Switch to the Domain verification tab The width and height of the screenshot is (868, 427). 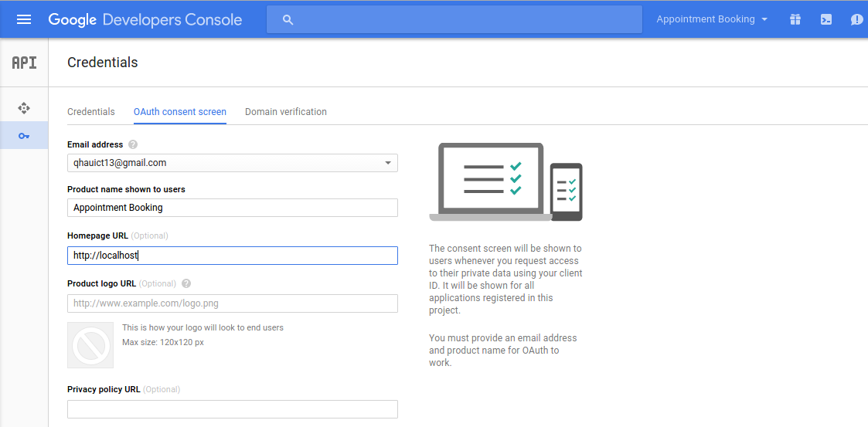coord(286,112)
